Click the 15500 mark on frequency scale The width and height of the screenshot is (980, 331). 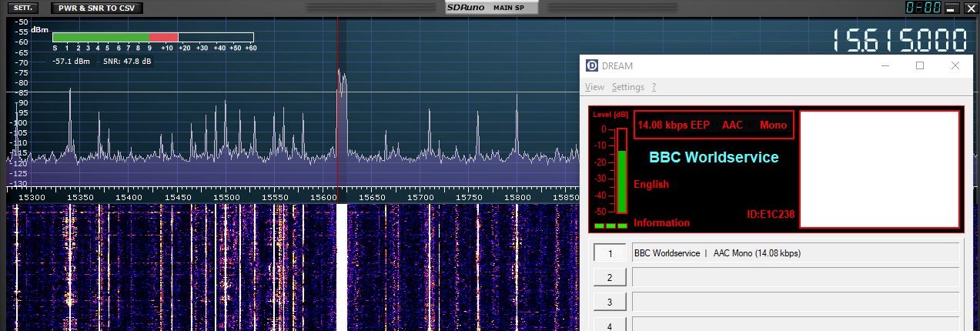(226, 198)
